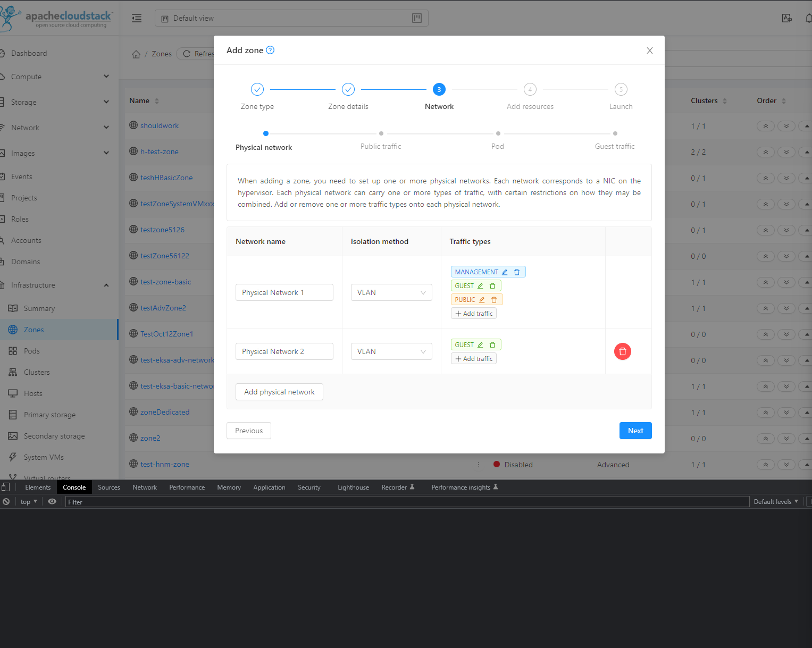Viewport: 812px width, 648px height.
Task: Add traffic to Physical Network 1
Action: [474, 314]
